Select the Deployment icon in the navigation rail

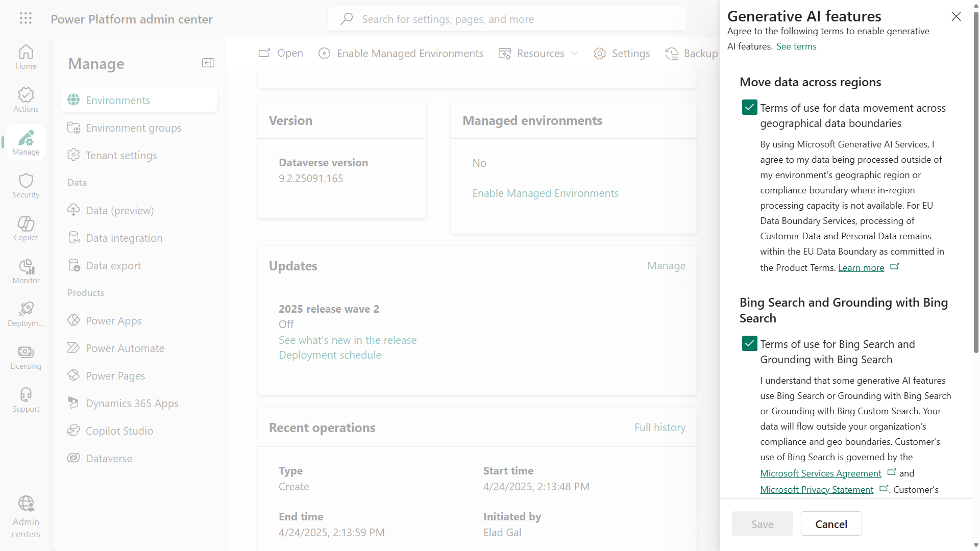click(x=26, y=314)
